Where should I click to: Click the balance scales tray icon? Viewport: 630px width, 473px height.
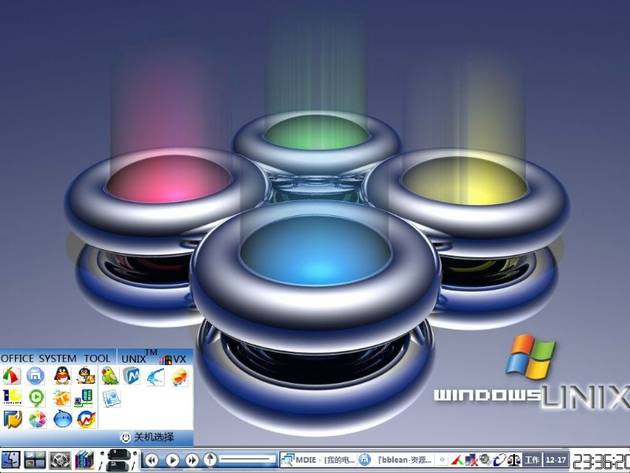click(515, 460)
